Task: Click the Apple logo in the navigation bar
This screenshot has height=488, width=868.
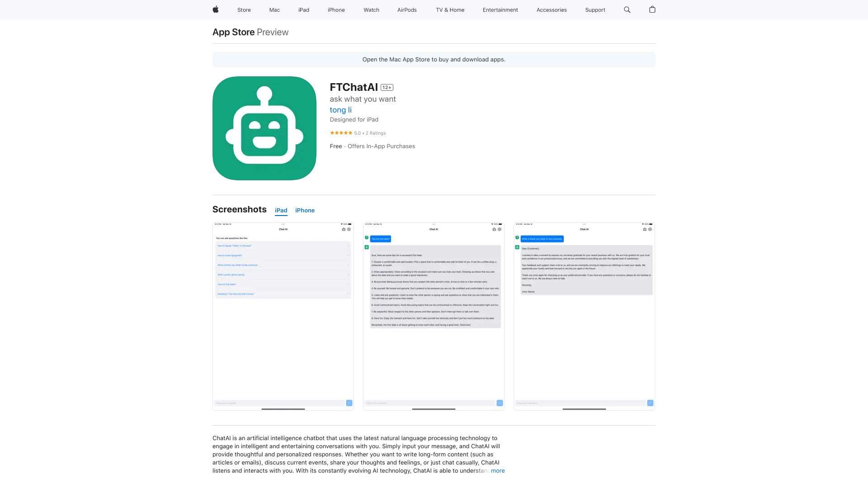Action: pyautogui.click(x=216, y=9)
